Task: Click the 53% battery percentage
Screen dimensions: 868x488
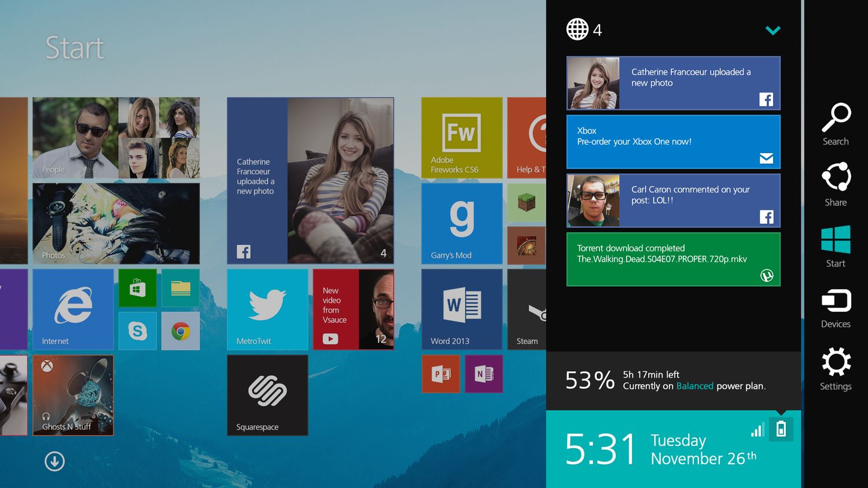Action: pyautogui.click(x=590, y=380)
